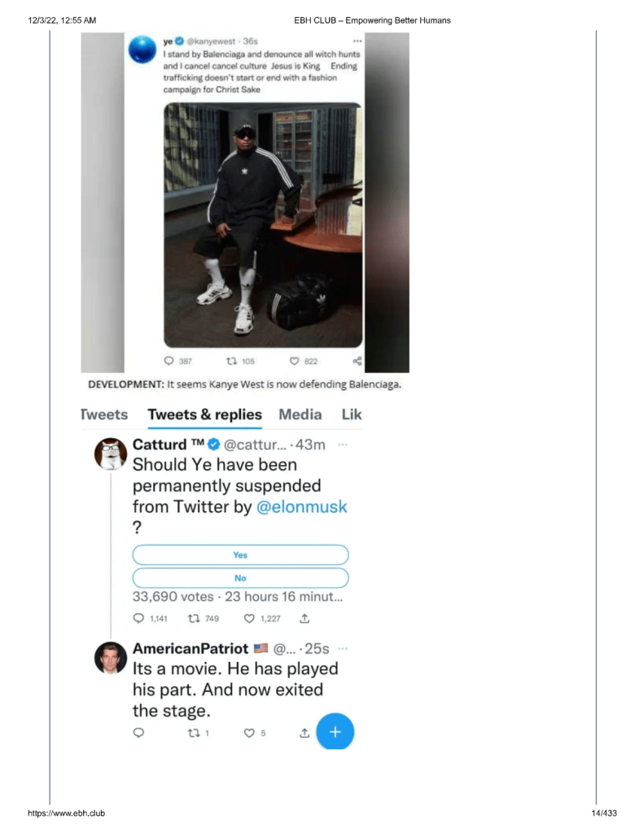Viewport: 644px width, 833px height.
Task: Open the @elonmusk mention link
Action: click(302, 506)
